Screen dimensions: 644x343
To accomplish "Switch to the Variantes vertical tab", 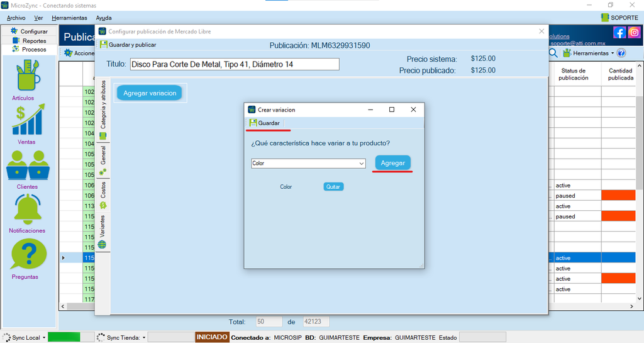I will click(x=103, y=231).
